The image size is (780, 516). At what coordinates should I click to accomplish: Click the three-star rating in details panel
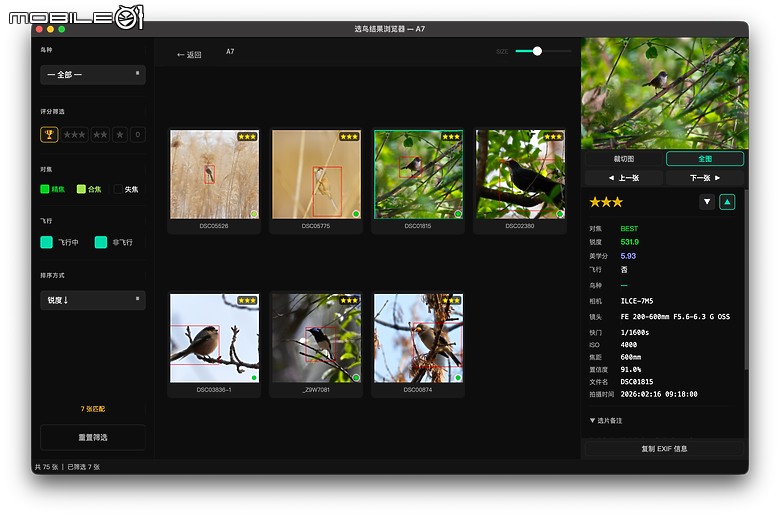(606, 202)
